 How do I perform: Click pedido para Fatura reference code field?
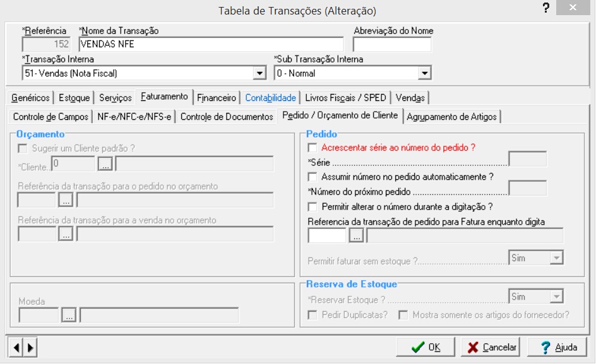click(x=327, y=235)
